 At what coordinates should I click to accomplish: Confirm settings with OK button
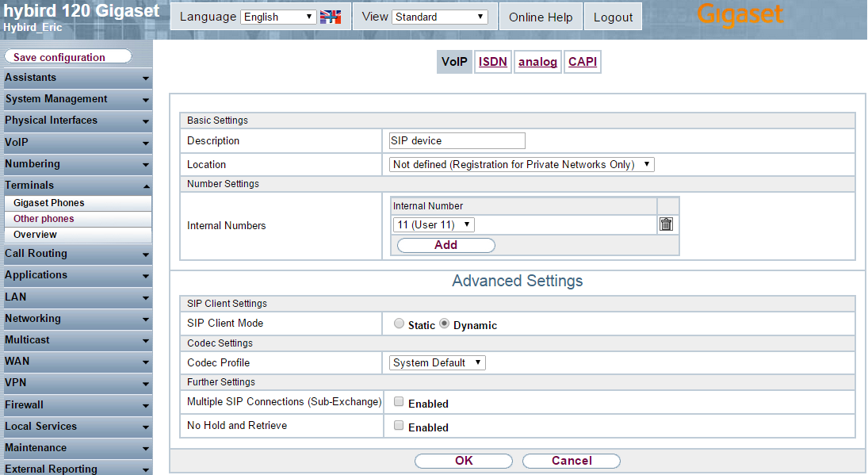pyautogui.click(x=464, y=461)
